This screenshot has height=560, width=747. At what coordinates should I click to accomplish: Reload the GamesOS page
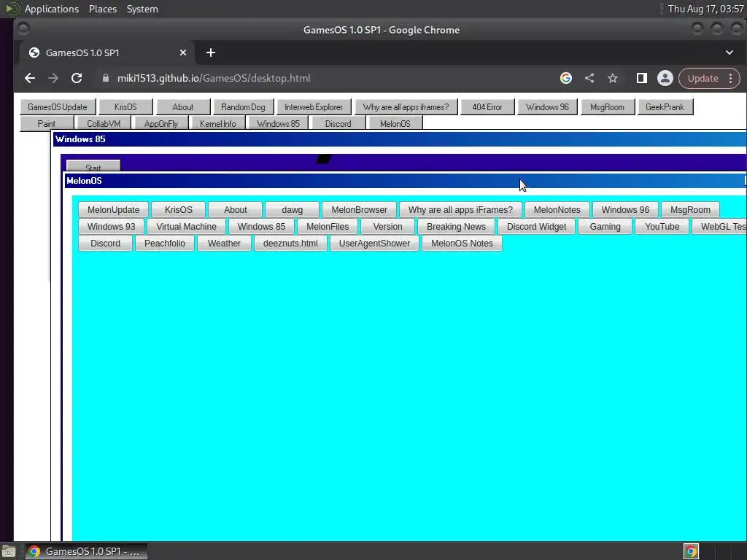77,78
